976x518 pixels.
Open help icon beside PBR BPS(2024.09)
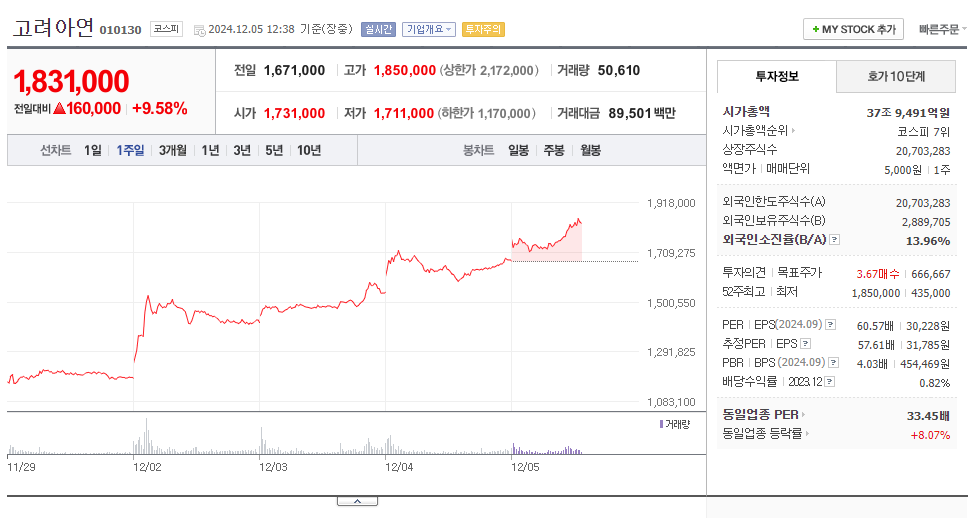pos(833,362)
